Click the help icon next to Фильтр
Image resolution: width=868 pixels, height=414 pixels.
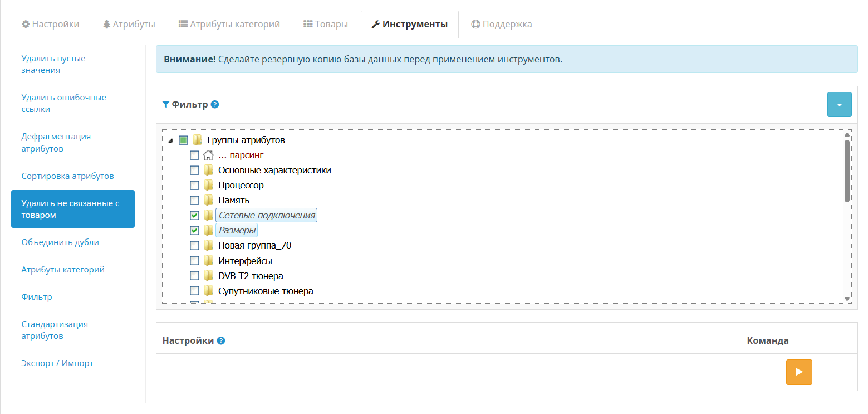(x=215, y=104)
